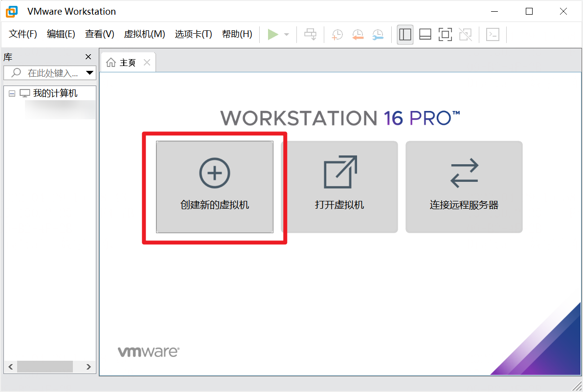
Task: Click the unity mode toolbar icon
Action: pyautogui.click(x=465, y=35)
